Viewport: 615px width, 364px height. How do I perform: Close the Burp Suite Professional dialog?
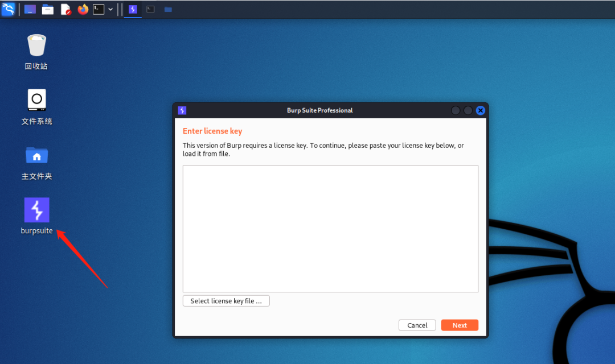pyautogui.click(x=481, y=110)
